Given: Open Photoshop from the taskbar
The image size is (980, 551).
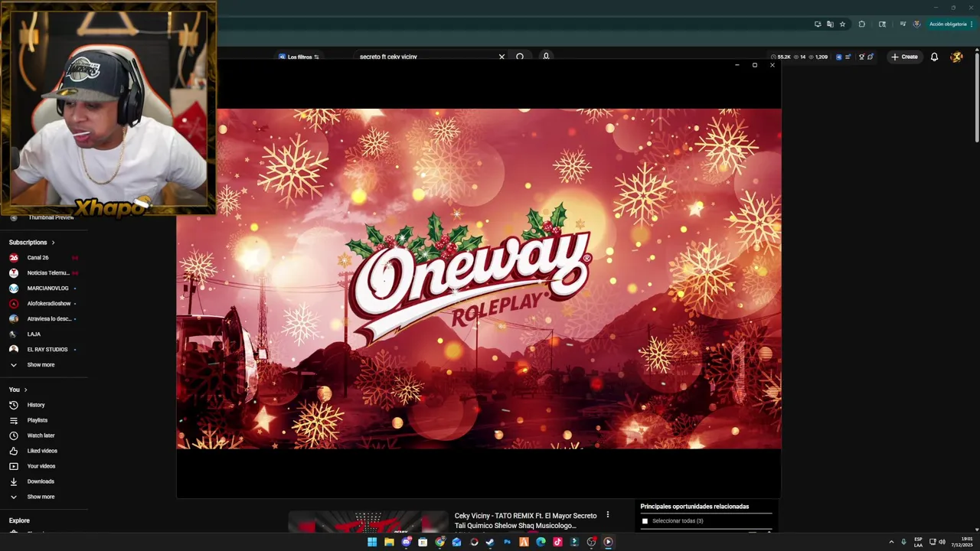Looking at the screenshot, I should click(x=507, y=542).
